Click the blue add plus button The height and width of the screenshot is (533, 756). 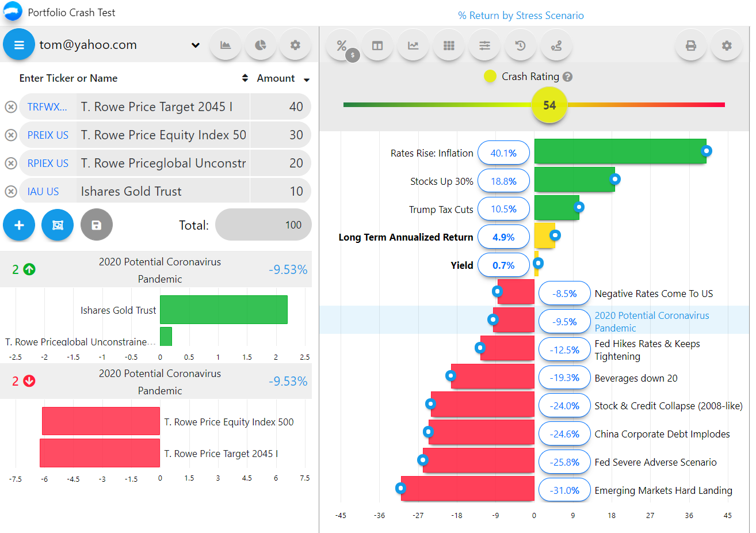click(19, 225)
